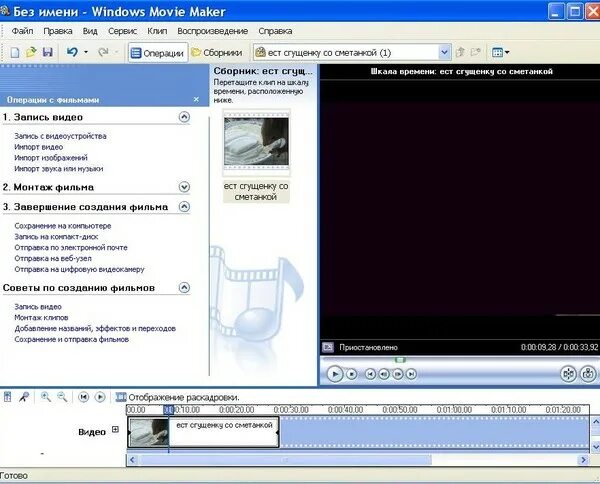Undo the last action with the blue arrow
This screenshot has height=484, width=600.
click(x=72, y=52)
